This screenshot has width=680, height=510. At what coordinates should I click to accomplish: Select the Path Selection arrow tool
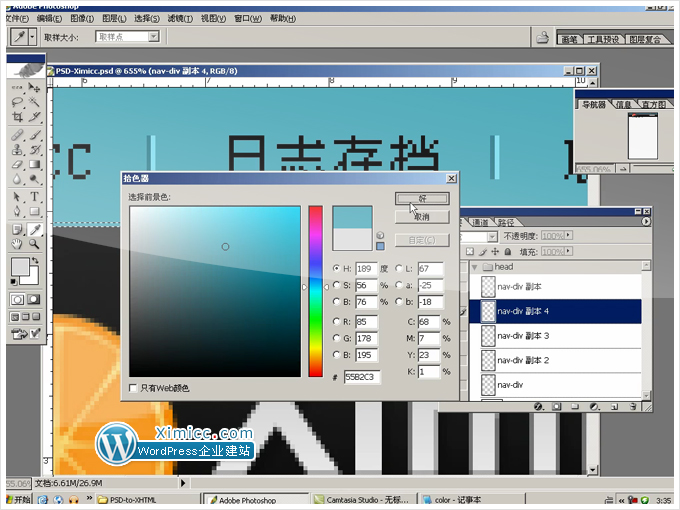pos(17,197)
